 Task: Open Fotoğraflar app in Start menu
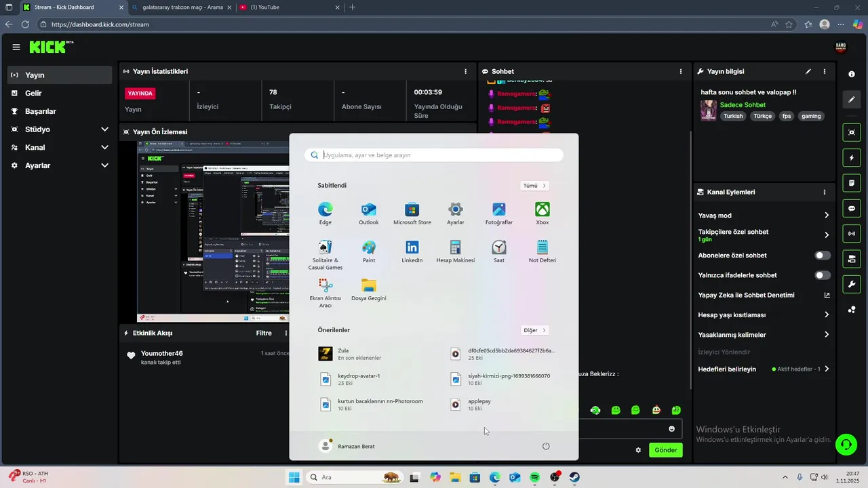click(499, 213)
